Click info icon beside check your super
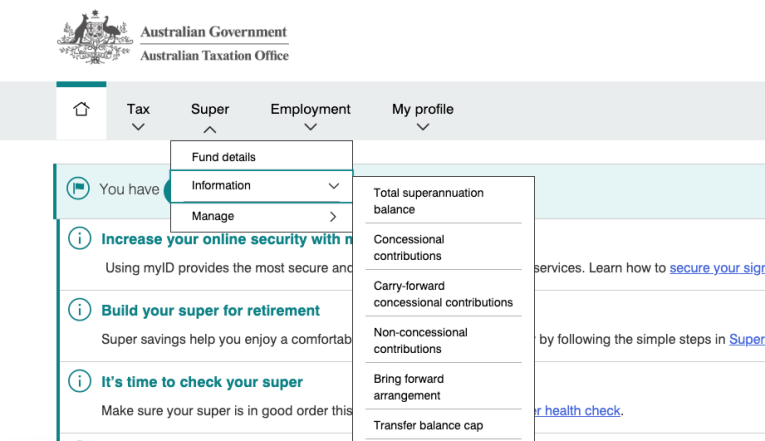 [x=80, y=381]
